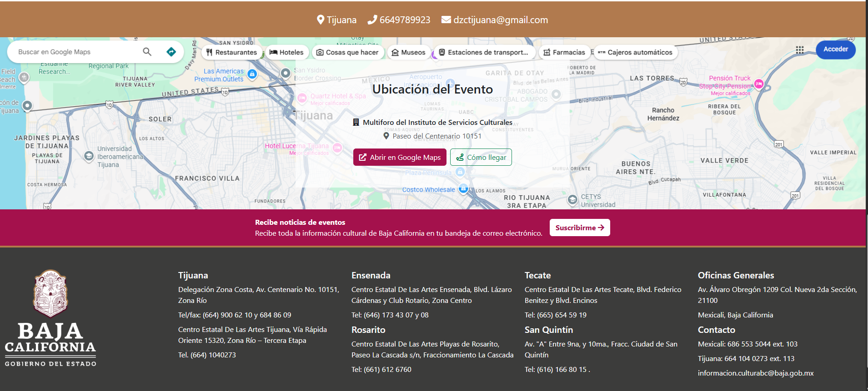Image resolution: width=868 pixels, height=391 pixels.
Task: Click the Pensión Truck Stop map pin
Action: [x=758, y=84]
